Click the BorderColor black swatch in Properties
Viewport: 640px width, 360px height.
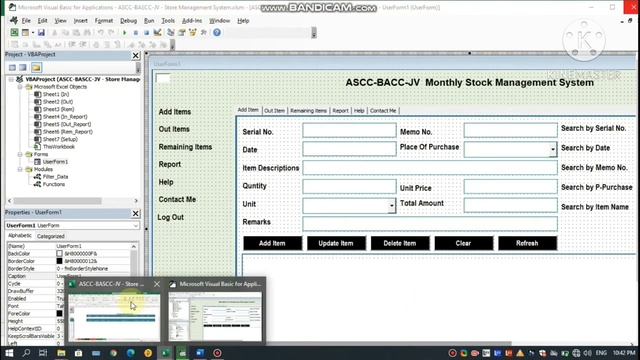tap(60, 261)
